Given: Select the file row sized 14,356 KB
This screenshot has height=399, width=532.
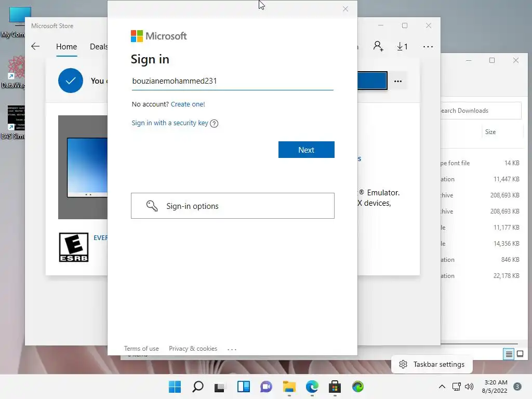Looking at the screenshot, I should click(x=482, y=244).
